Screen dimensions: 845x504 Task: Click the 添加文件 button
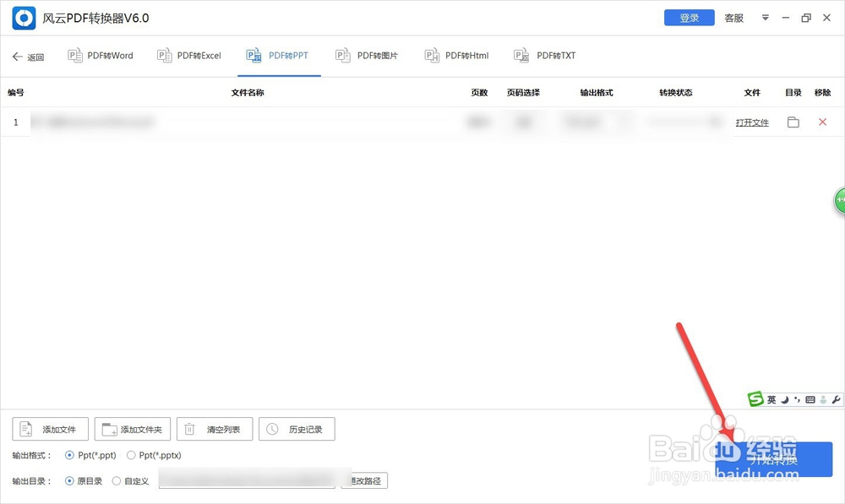[x=51, y=429]
